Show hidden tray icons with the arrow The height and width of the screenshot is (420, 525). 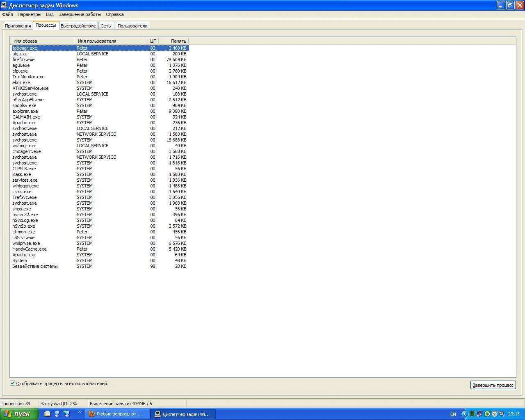click(464, 414)
